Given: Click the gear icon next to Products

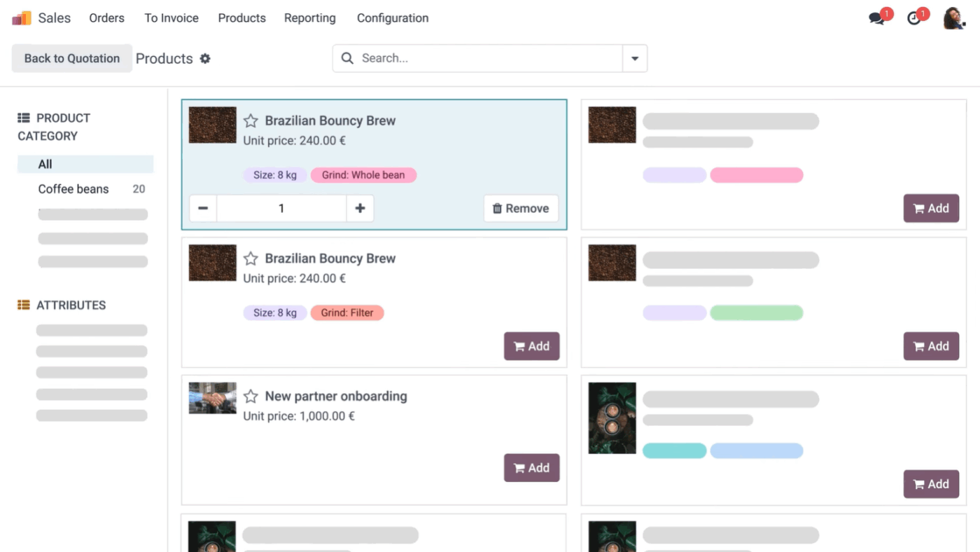Looking at the screenshot, I should click(205, 59).
